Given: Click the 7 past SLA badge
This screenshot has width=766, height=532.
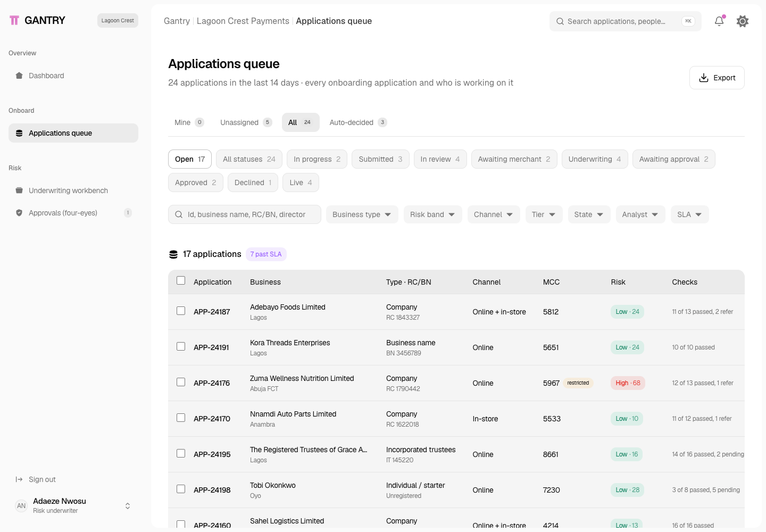Looking at the screenshot, I should (x=266, y=254).
